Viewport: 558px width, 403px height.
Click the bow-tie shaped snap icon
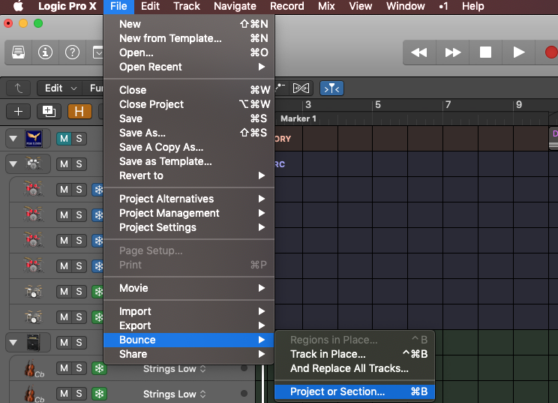[301, 88]
